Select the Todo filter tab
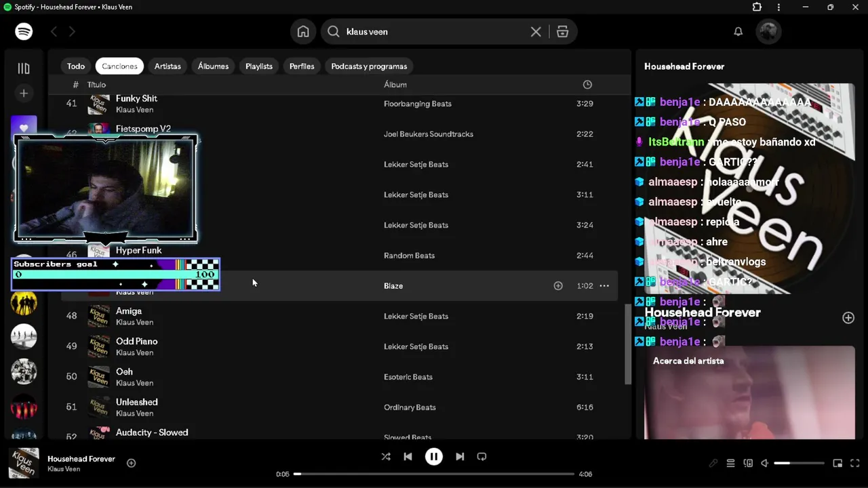Viewport: 868px width, 488px height. [x=76, y=66]
